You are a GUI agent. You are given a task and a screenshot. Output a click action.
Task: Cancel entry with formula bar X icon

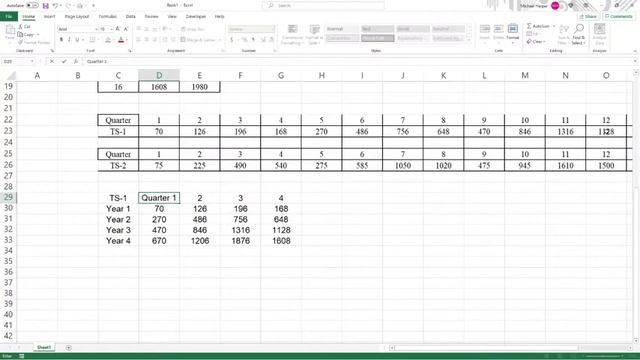[x=52, y=61]
